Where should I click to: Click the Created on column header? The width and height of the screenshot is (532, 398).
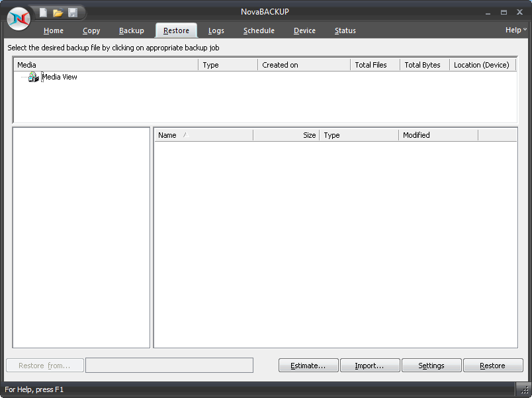pos(303,65)
